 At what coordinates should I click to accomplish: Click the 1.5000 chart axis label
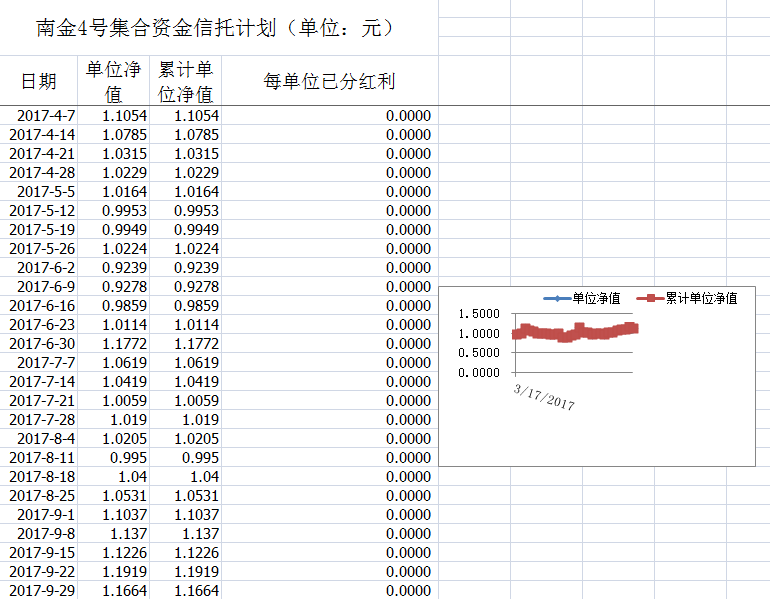tap(478, 314)
